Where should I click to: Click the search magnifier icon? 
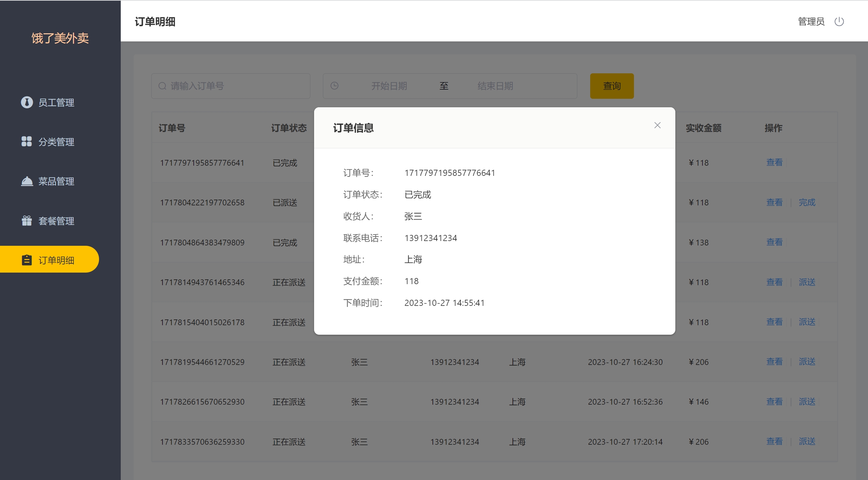162,86
